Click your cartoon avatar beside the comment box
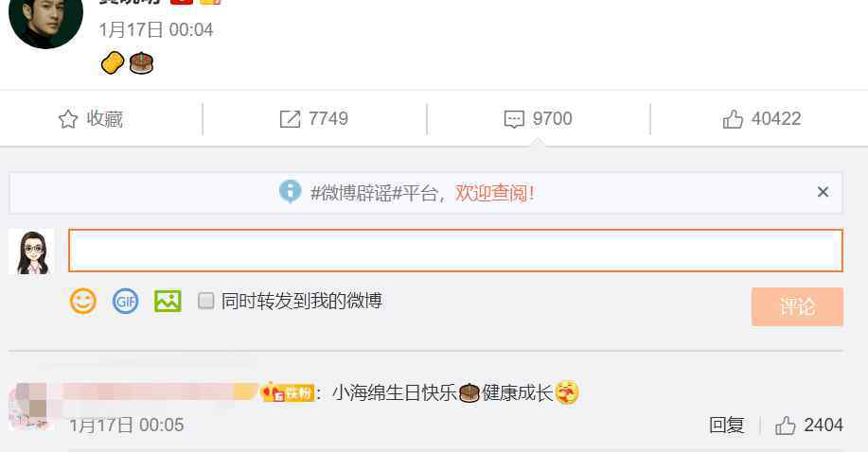The width and height of the screenshot is (868, 452). (x=31, y=252)
